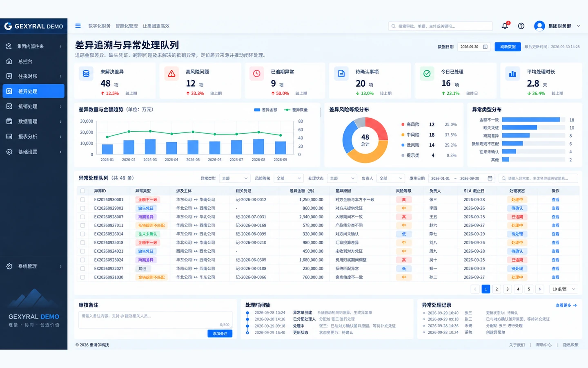Select the checkbox for EX20260929003
Screen dimensions: 588x368
pos(82,208)
